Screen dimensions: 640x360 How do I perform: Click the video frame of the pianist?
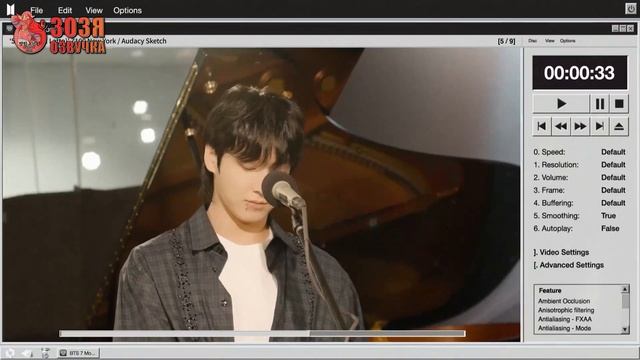click(x=261, y=195)
